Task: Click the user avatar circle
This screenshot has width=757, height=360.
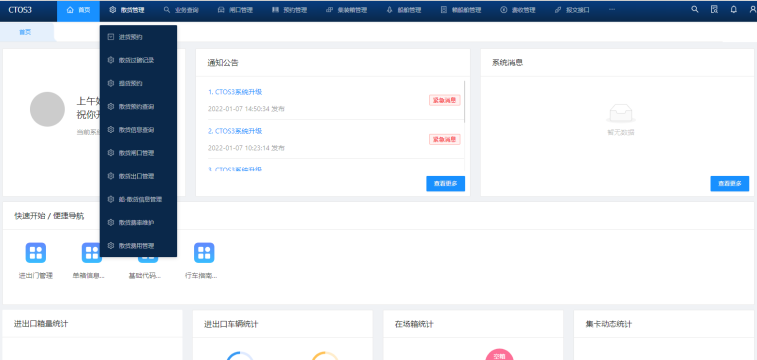Action: (47, 109)
